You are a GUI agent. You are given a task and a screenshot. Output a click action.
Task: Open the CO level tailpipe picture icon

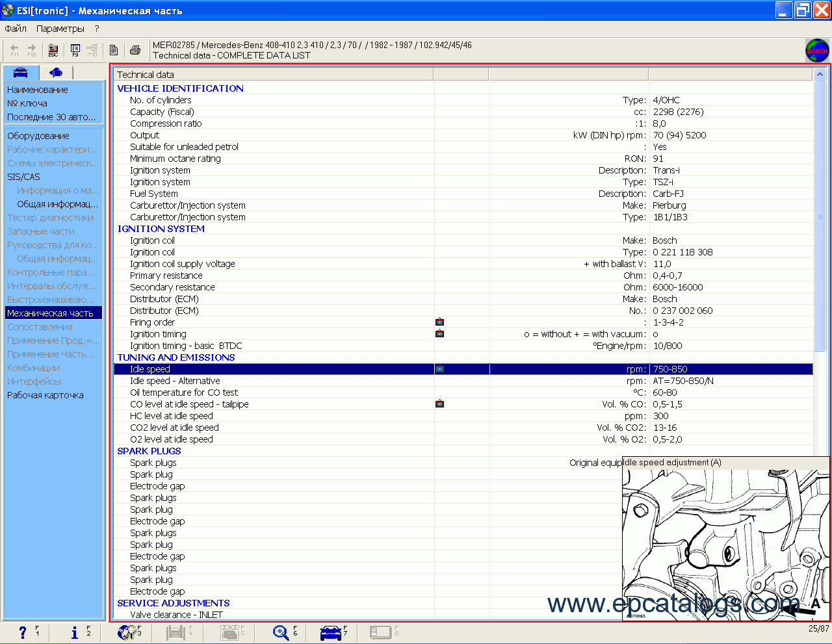point(440,404)
